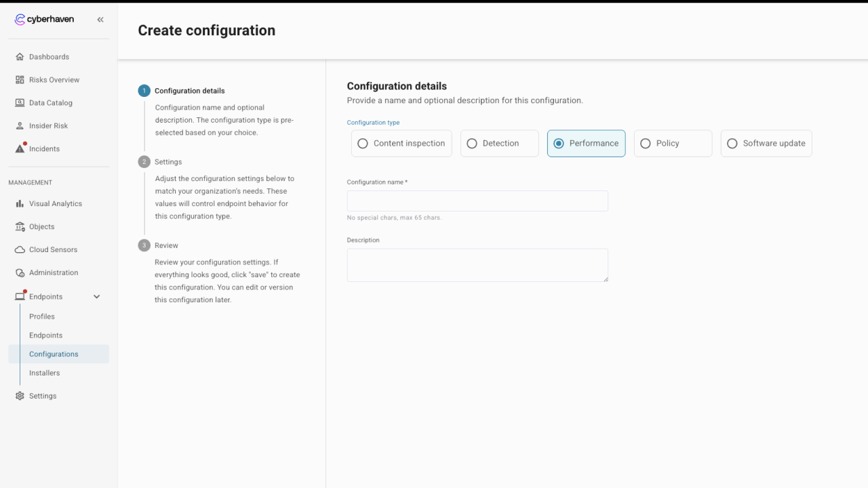Viewport: 868px width, 488px height.
Task: Click the Insider Risk person icon
Action: 20,126
